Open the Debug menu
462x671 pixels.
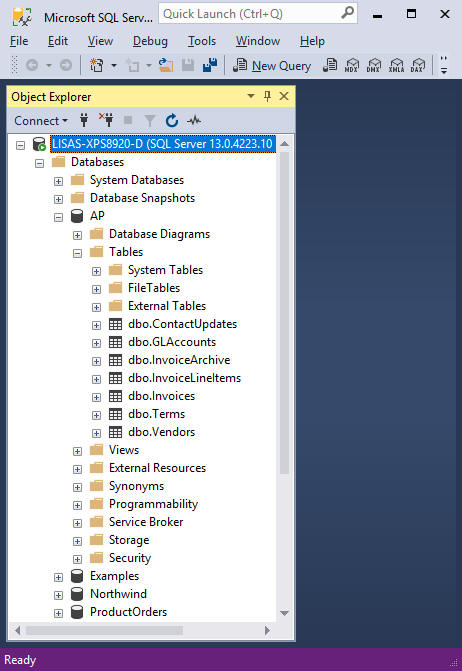coord(150,41)
